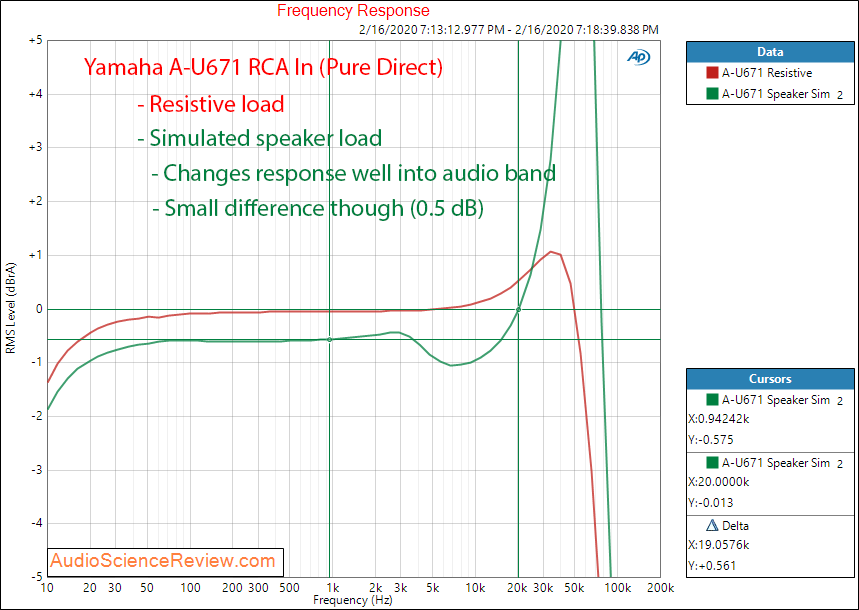The width and height of the screenshot is (859, 610).
Task: Click the Small difference though (0.5 dB) note
Action: 318,208
